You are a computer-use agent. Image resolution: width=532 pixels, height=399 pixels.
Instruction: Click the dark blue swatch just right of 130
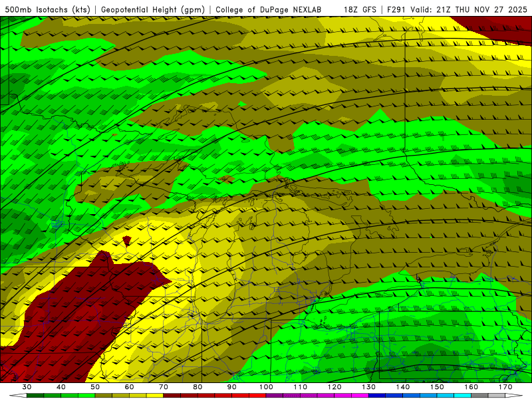tap(377, 396)
